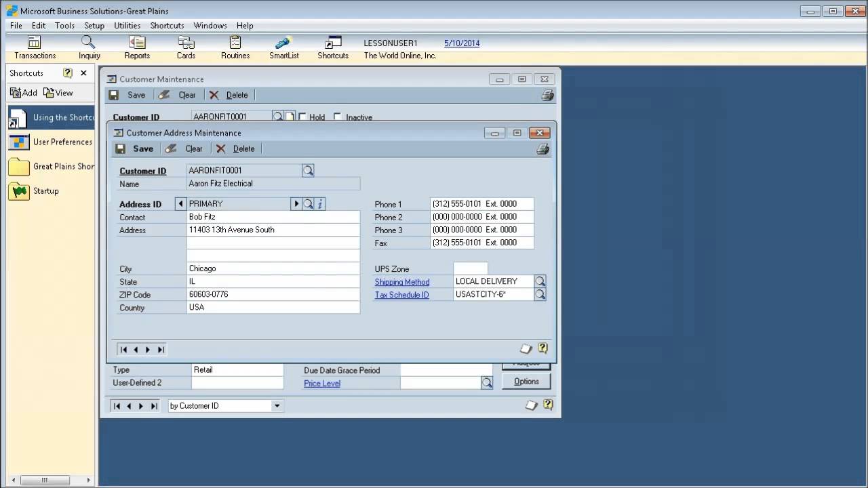Open the Tools menu
Screen dimensions: 868x488
coord(65,26)
